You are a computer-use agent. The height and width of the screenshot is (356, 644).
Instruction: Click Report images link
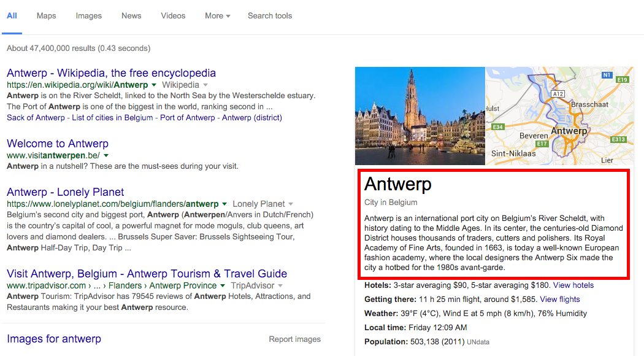[295, 339]
